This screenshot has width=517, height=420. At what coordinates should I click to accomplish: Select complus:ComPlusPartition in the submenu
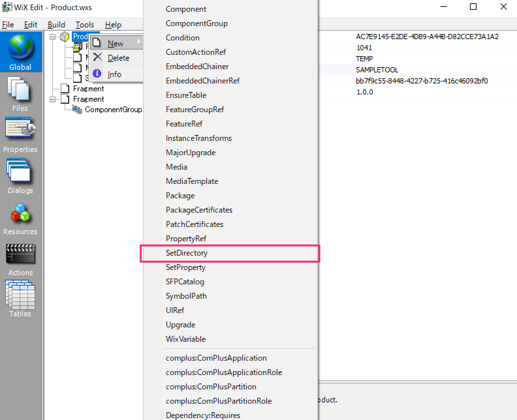pos(230,387)
